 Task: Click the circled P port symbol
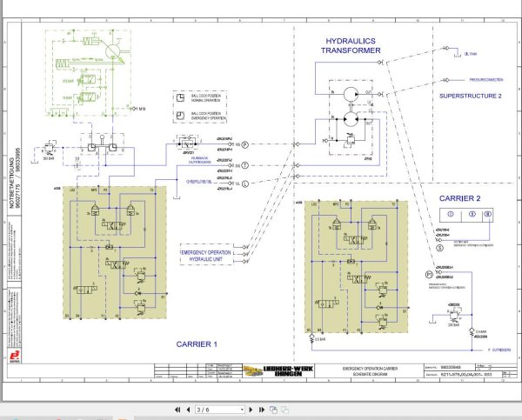245,144
